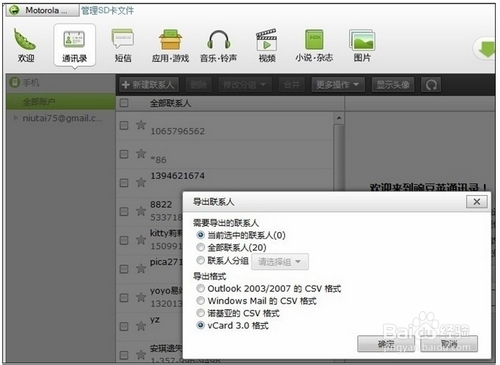
Task: Choose Outlook 2003/2007 CSV format
Action: point(200,288)
